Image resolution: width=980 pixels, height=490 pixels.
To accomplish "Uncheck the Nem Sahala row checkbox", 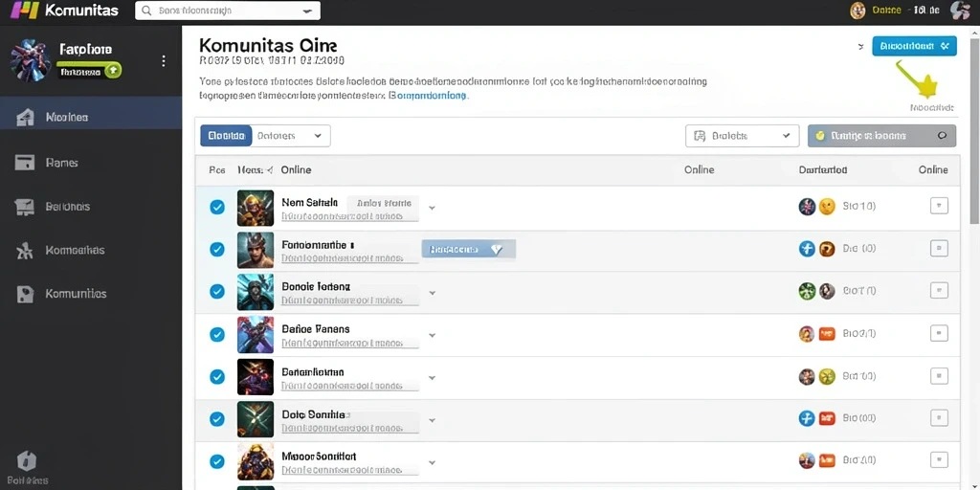I will click(x=217, y=207).
